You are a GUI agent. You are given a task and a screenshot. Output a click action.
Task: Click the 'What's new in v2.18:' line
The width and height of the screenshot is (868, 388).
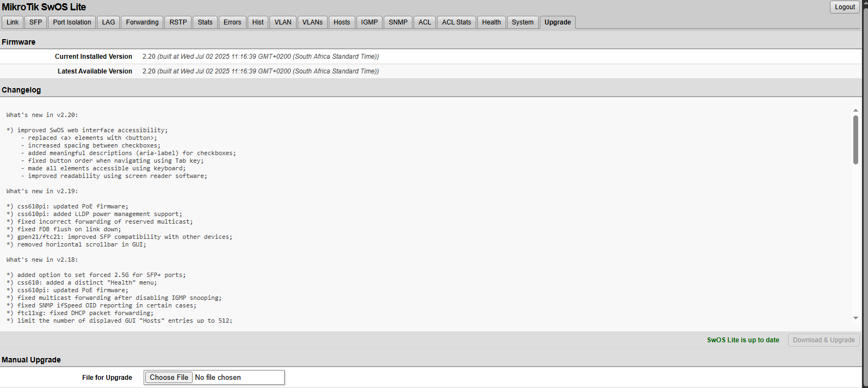point(42,260)
